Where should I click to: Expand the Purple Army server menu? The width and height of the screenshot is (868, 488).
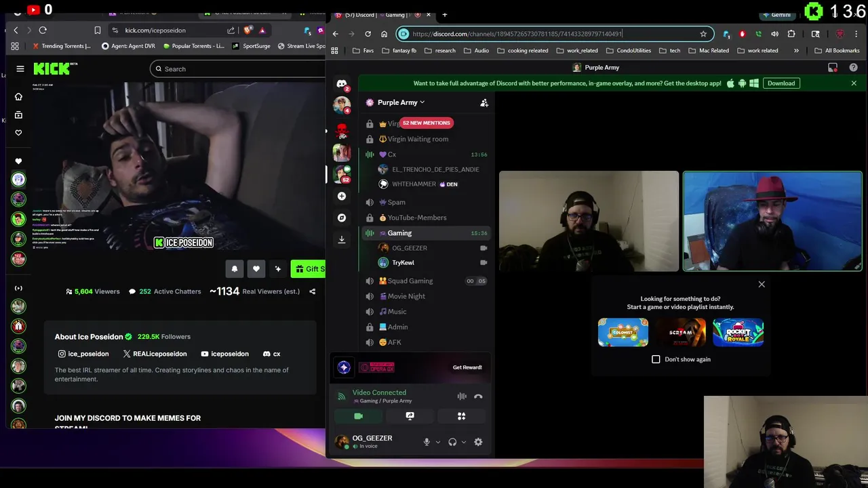pyautogui.click(x=401, y=102)
